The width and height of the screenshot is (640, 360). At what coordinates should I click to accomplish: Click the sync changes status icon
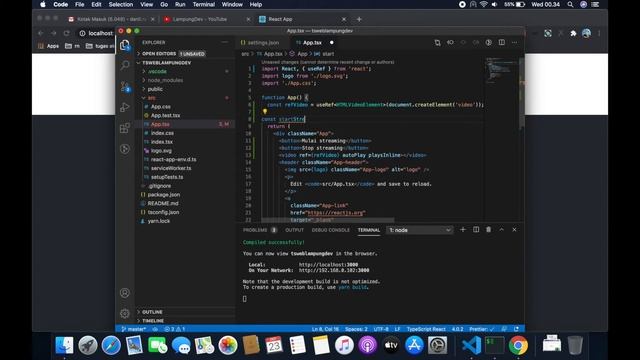(x=155, y=329)
